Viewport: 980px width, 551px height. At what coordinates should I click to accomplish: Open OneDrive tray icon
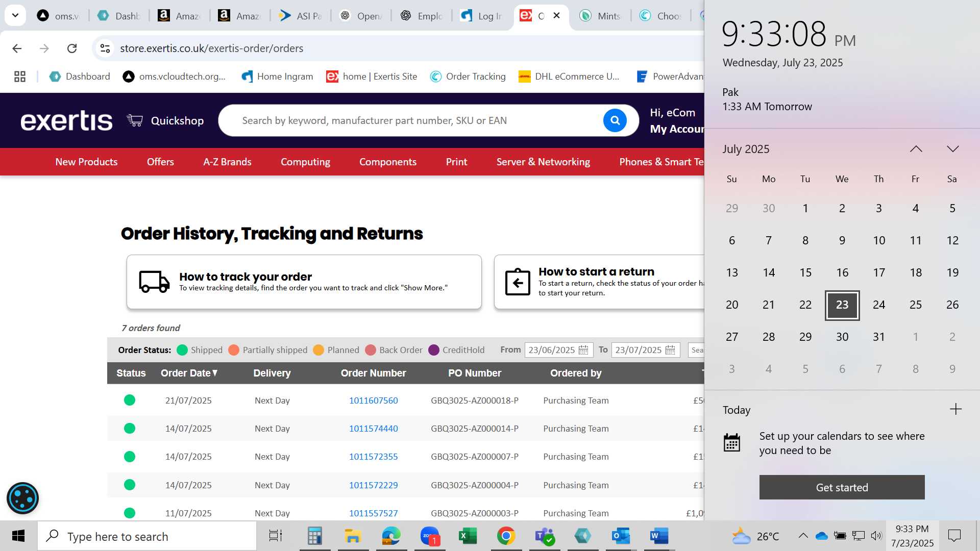pos(821,536)
